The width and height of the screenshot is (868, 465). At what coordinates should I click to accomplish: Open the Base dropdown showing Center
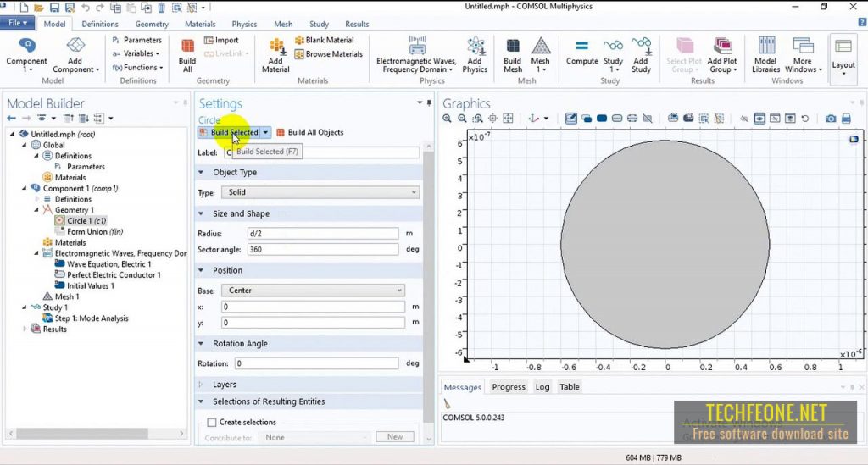coord(313,291)
